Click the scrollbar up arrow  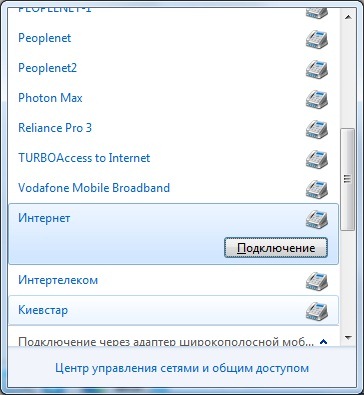[x=348, y=17]
